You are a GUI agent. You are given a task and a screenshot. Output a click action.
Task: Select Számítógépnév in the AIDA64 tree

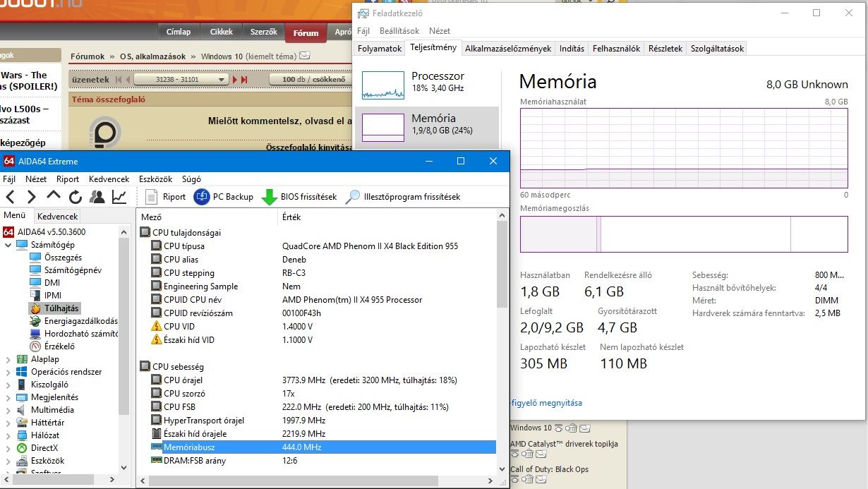coord(73,270)
